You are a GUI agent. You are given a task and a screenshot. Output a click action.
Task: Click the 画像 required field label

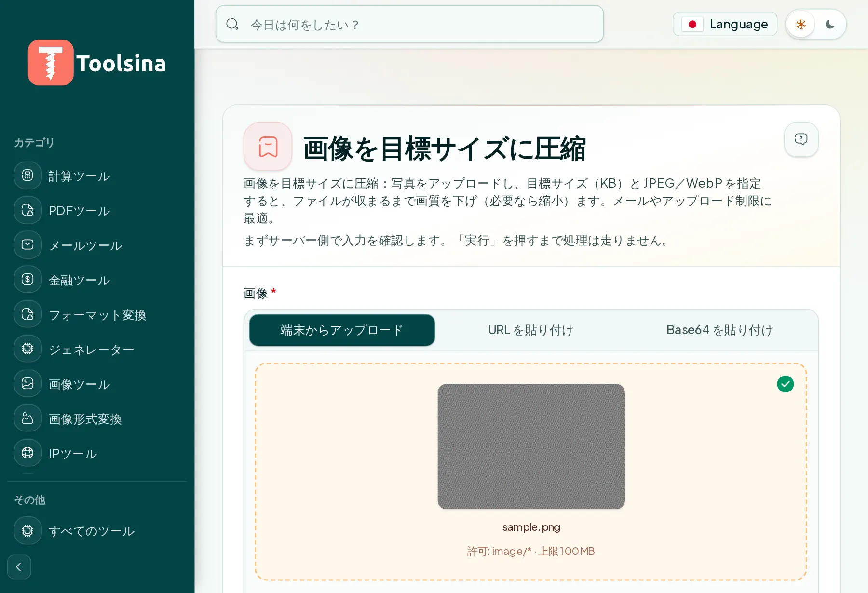click(x=260, y=293)
